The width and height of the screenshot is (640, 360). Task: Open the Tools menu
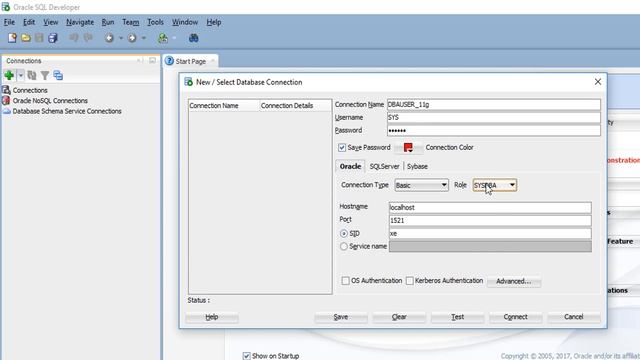click(x=155, y=22)
